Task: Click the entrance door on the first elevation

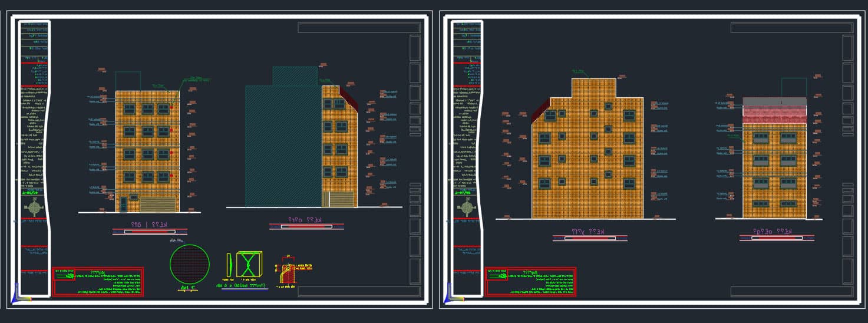Action: point(123,204)
